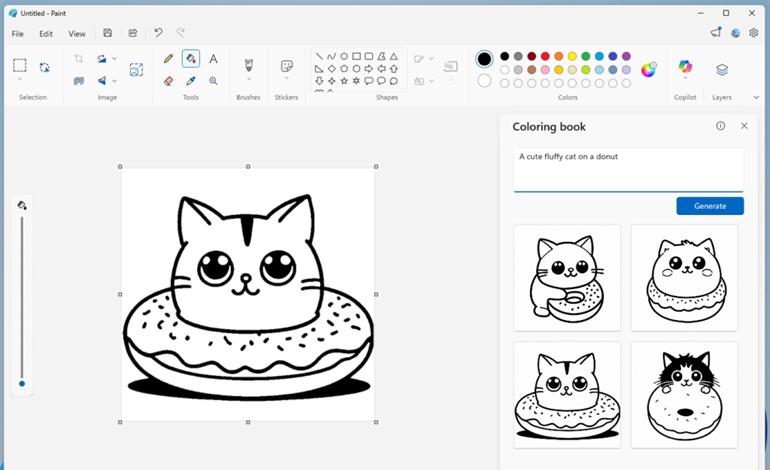This screenshot has height=470, width=770.
Task: Open the File menu
Action: click(x=18, y=33)
